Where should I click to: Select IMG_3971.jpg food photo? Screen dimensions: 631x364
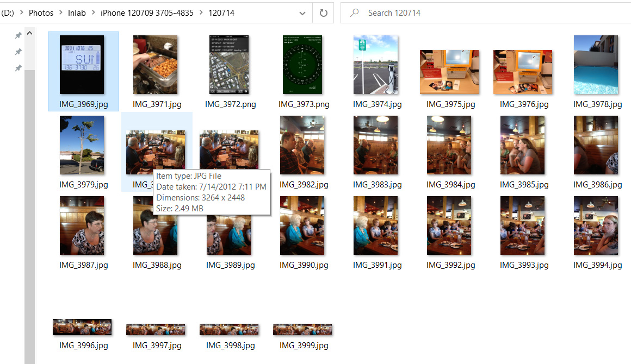[x=156, y=65]
